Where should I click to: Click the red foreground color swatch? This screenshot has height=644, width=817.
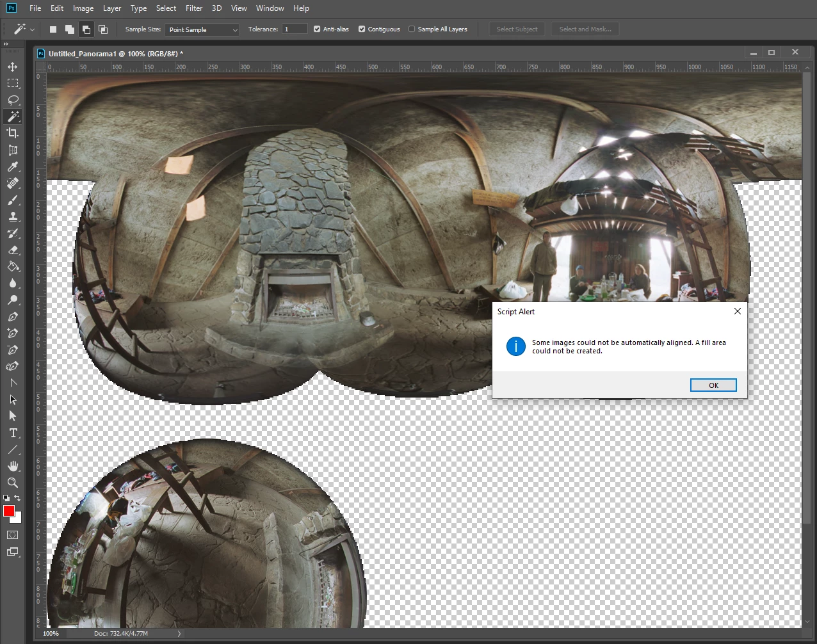point(8,510)
